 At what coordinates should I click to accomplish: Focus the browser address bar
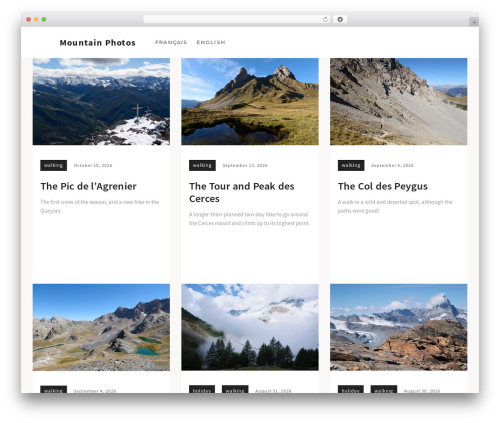(236, 19)
